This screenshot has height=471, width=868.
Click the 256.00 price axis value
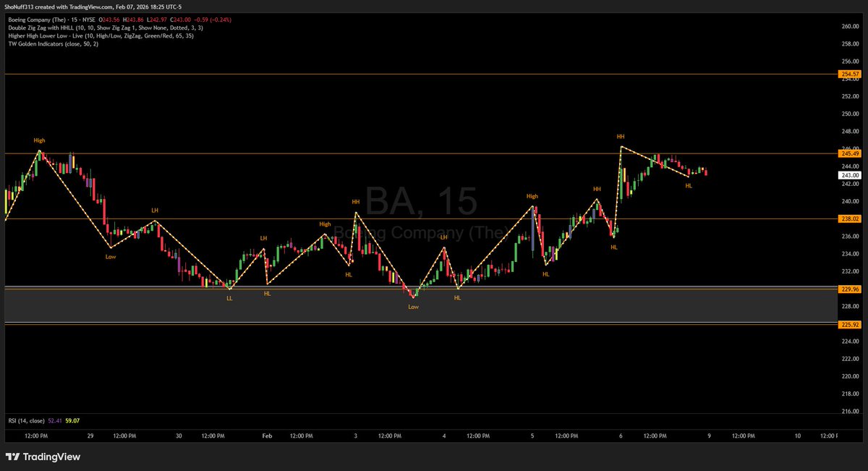(850, 61)
